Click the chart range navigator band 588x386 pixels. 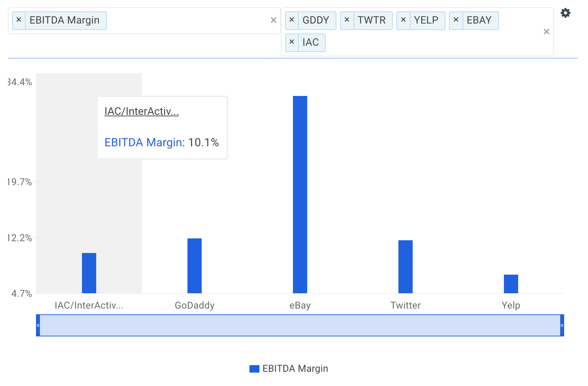300,325
